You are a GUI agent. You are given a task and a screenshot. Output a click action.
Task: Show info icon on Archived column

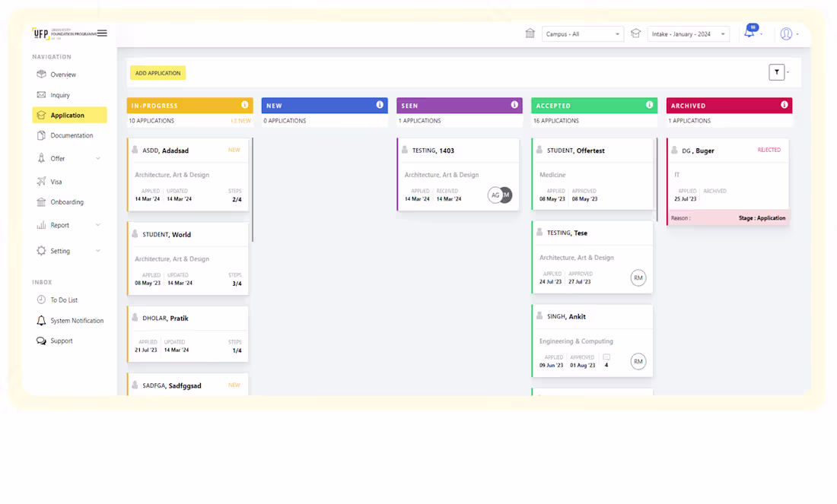click(x=784, y=105)
